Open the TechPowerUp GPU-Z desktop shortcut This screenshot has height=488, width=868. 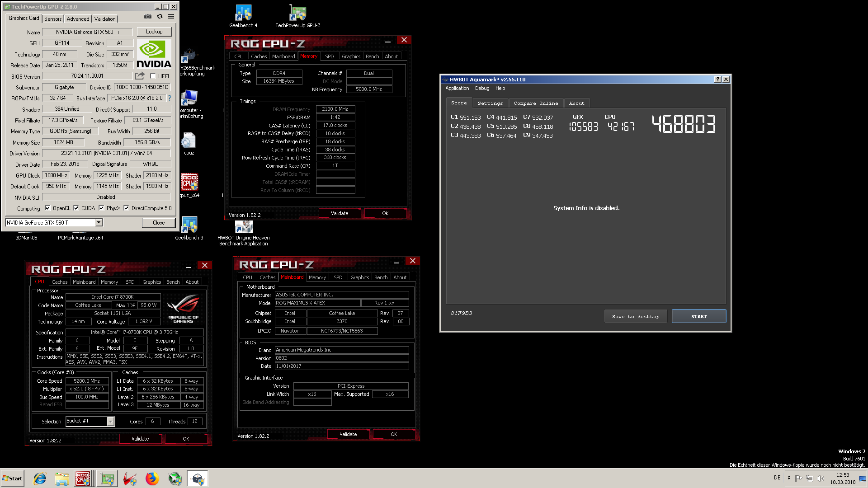pos(297,16)
